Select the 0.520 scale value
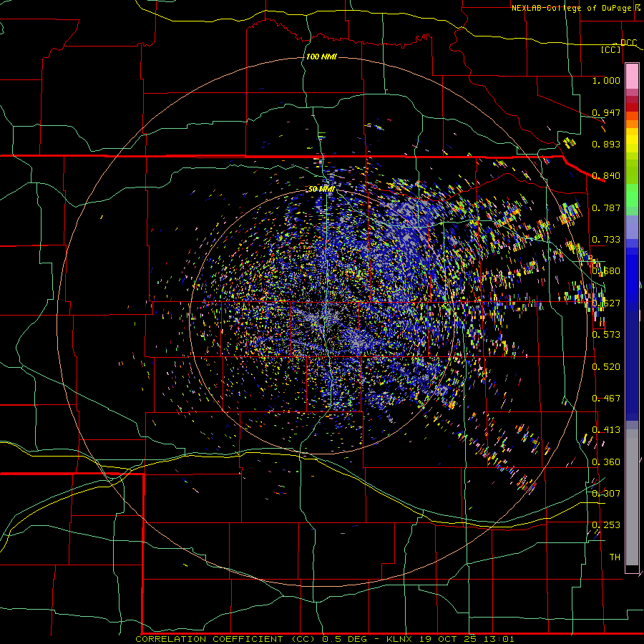 click(x=606, y=366)
